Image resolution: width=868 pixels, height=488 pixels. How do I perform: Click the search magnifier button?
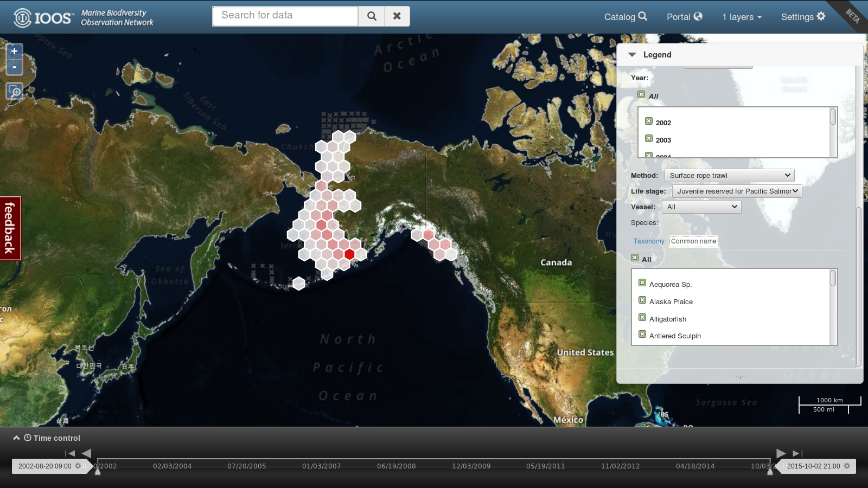(x=372, y=16)
